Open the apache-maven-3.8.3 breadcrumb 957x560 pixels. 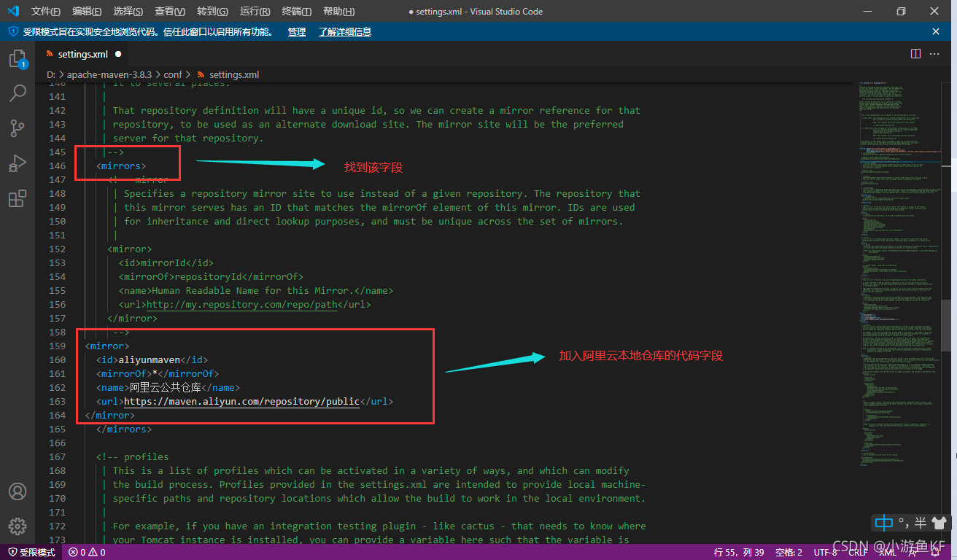pos(109,74)
